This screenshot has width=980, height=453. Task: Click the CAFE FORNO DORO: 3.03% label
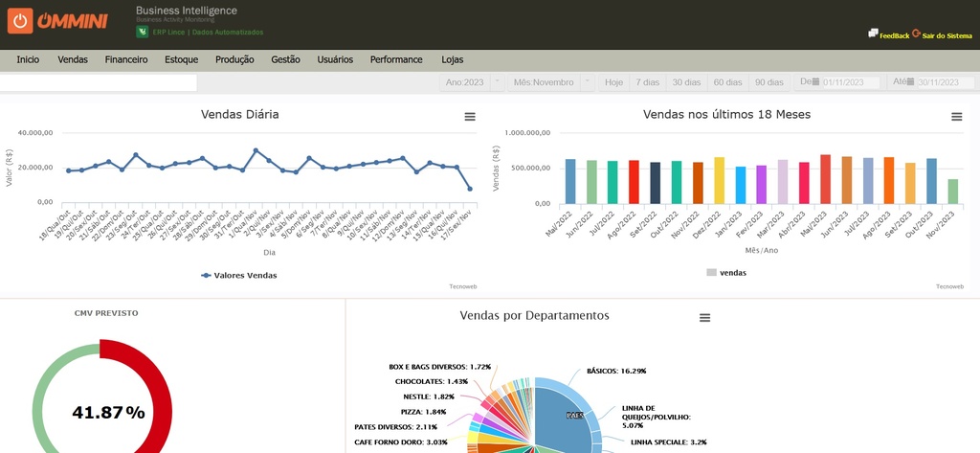401,442
